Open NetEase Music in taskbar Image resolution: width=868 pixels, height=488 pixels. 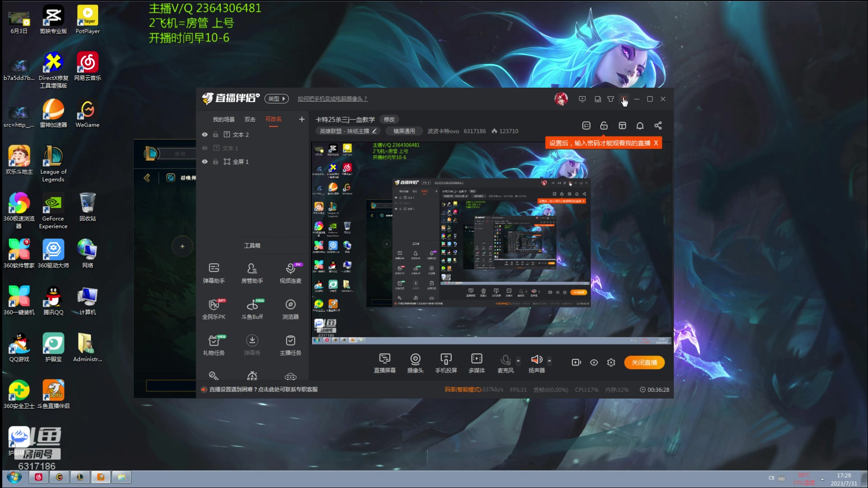click(x=38, y=477)
